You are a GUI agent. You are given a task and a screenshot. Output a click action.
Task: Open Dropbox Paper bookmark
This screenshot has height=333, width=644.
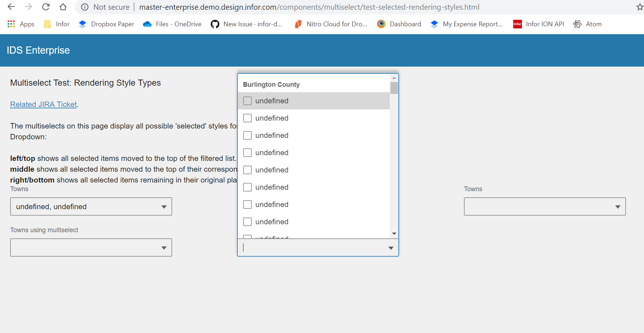pos(106,24)
